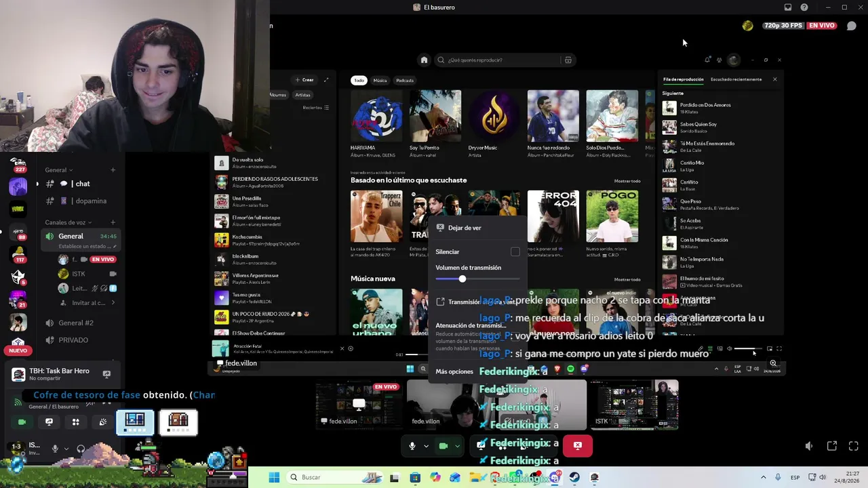Go to Spotify Home icon
Viewport: 868px width, 488px height.
pos(424,60)
